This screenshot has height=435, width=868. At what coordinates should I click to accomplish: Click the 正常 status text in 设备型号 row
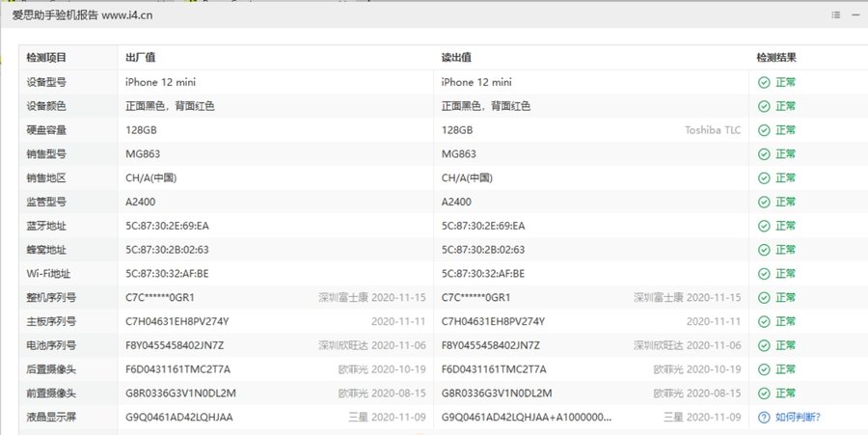[x=785, y=82]
